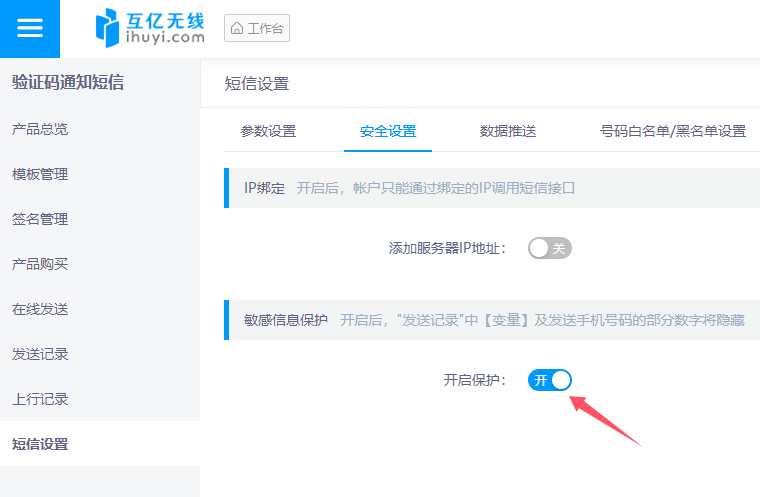Open 产品总览 in the sidebar
Image resolution: width=760 pixels, height=497 pixels.
pos(40,129)
